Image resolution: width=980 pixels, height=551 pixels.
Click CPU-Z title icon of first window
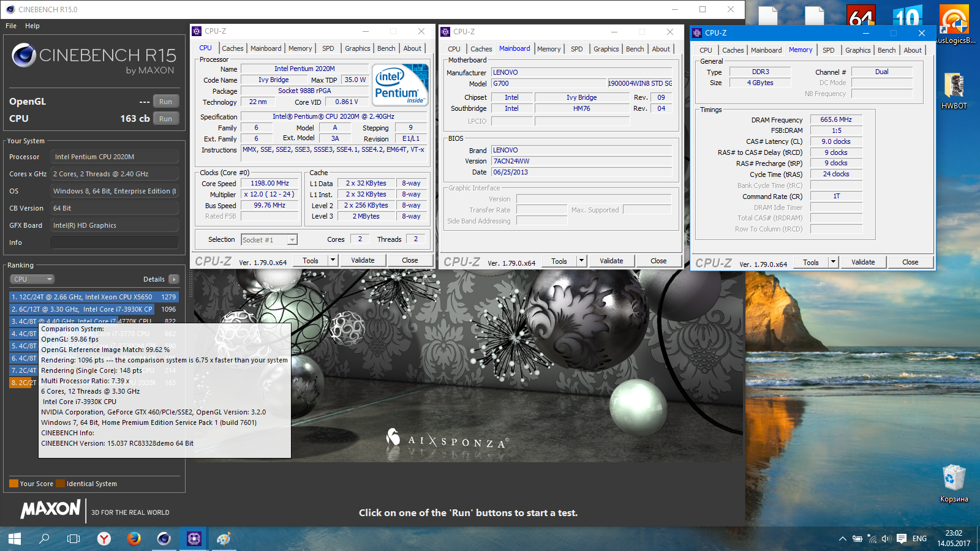[197, 31]
